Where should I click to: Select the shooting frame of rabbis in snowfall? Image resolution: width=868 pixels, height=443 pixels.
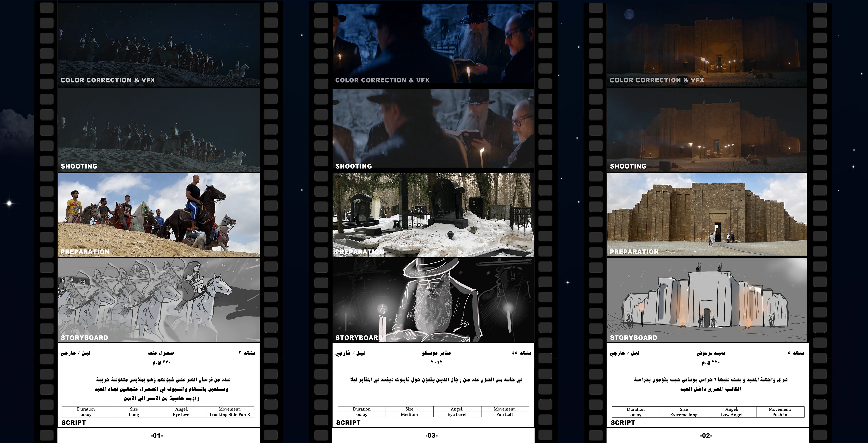pyautogui.click(x=433, y=128)
